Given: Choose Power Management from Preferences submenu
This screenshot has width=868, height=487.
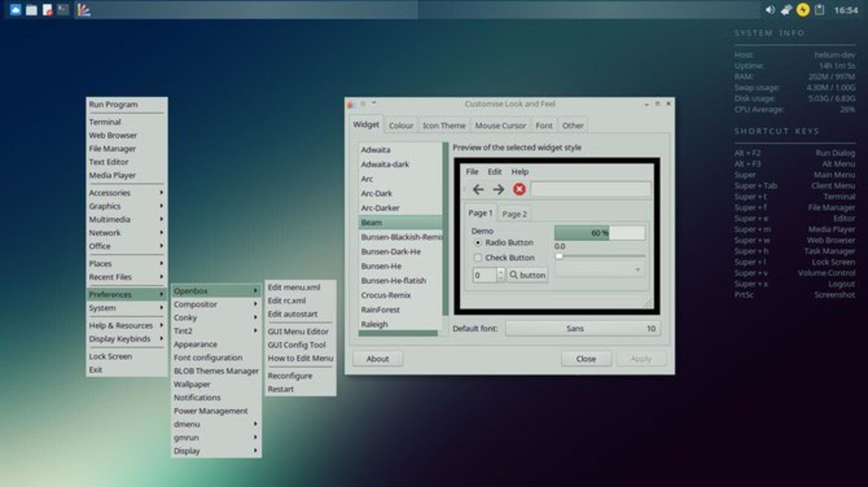Looking at the screenshot, I should 216,411.
